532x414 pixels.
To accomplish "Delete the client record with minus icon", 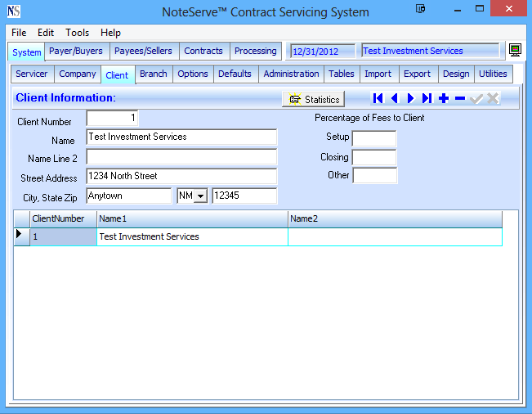I will click(x=460, y=99).
